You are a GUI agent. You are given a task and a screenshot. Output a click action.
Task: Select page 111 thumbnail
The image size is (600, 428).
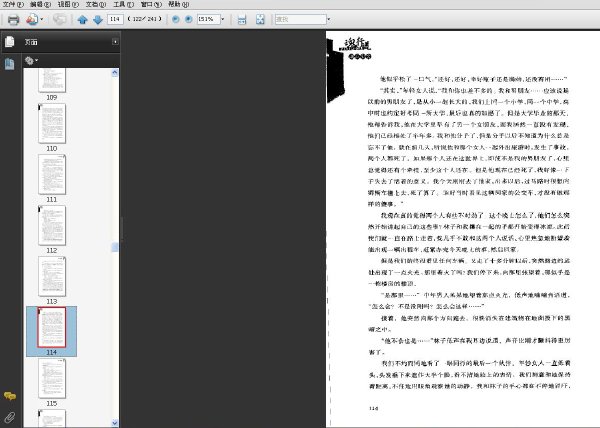pyautogui.click(x=52, y=174)
